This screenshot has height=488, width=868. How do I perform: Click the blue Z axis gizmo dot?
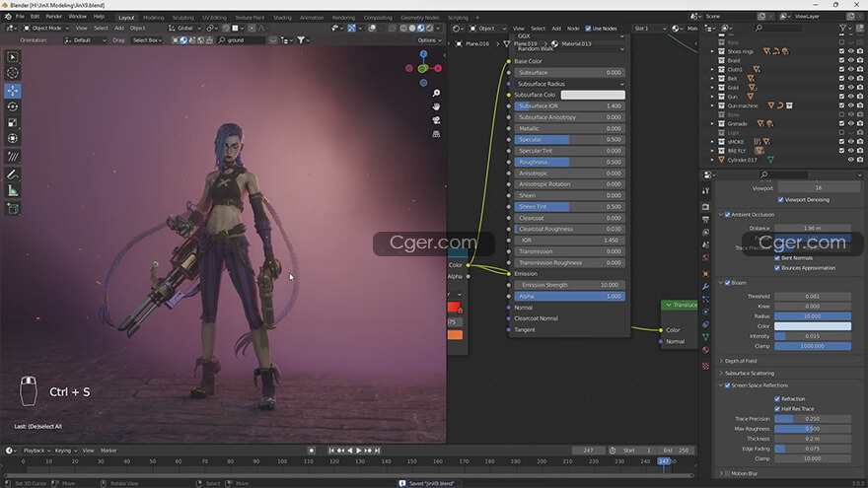click(423, 53)
